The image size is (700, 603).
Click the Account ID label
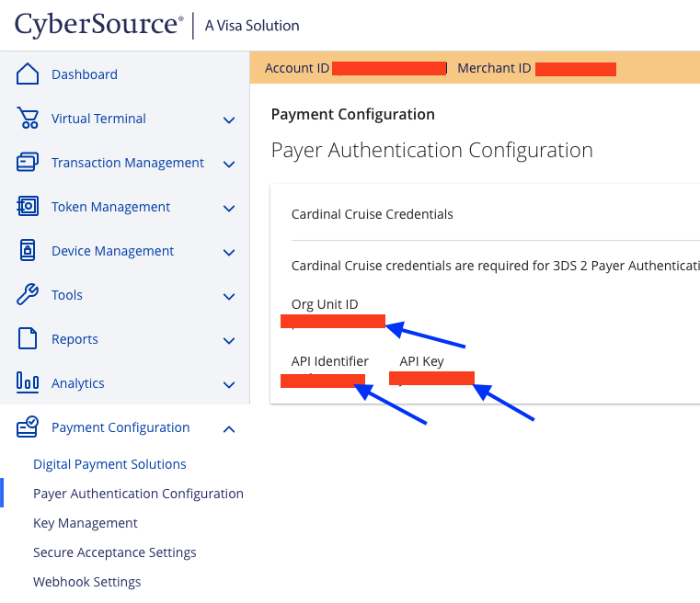click(297, 68)
